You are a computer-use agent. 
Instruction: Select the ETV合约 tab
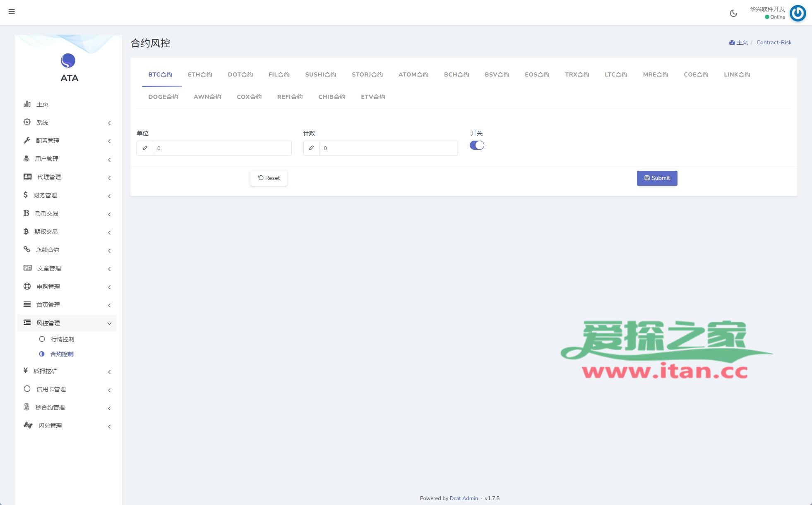tap(373, 97)
